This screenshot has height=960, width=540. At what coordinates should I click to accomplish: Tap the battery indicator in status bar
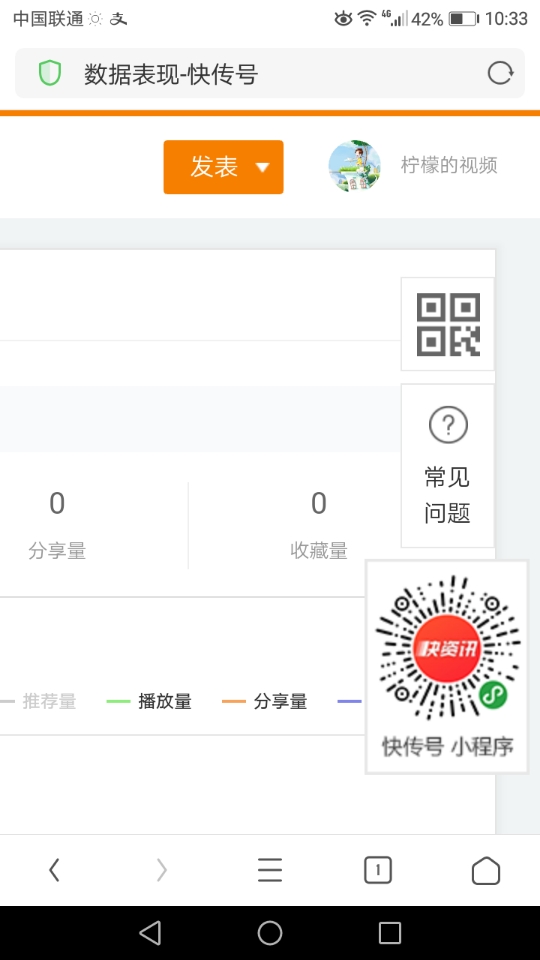tap(463, 19)
